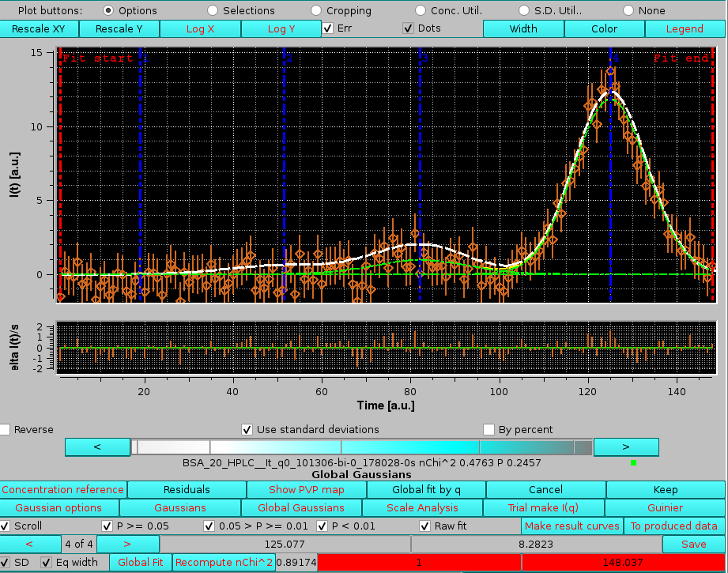Toggle the Err error bars display

[329, 28]
